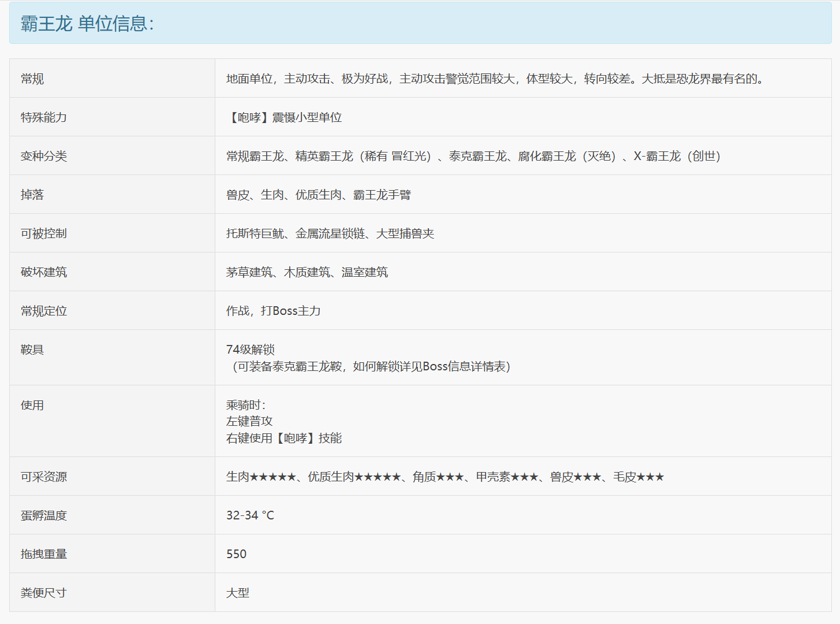Screen dimensions: 840x624
Task: Select the 常规 row label
Action: point(32,79)
